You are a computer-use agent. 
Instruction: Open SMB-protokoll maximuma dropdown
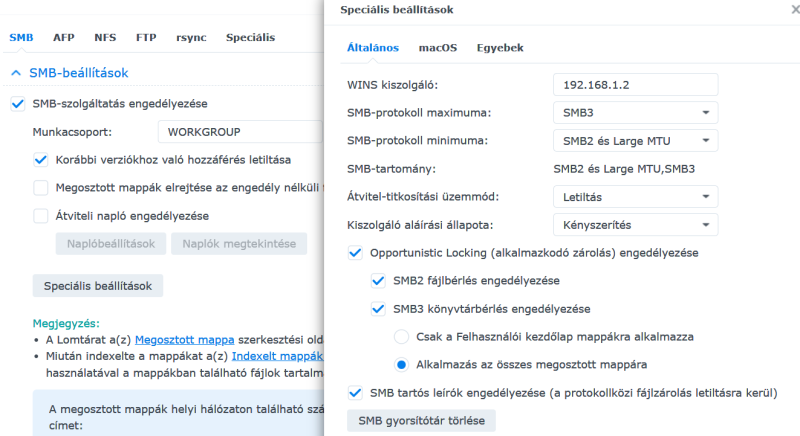coord(634,113)
